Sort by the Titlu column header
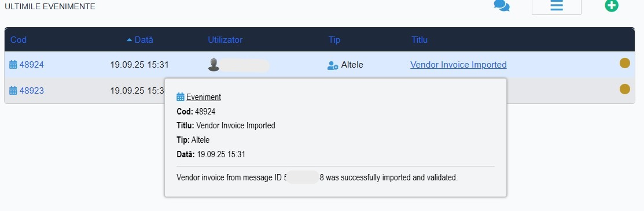This screenshot has height=211, width=644. 419,40
